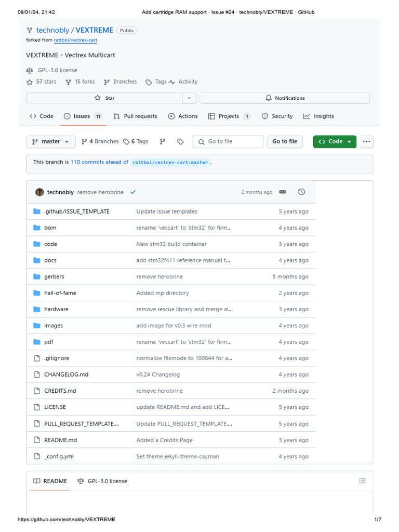Open the CHANGELOG.md file
399x532 pixels.
[66, 374]
